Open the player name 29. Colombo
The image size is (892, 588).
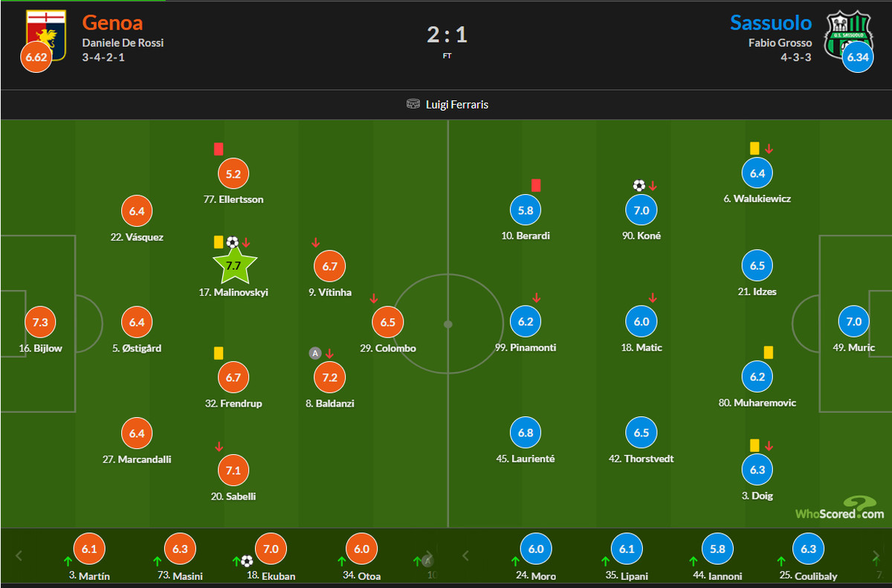point(387,348)
